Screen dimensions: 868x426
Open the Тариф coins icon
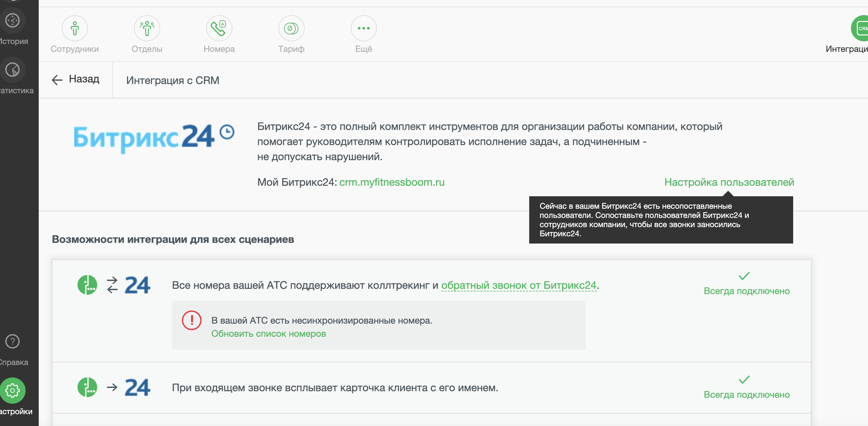(291, 28)
